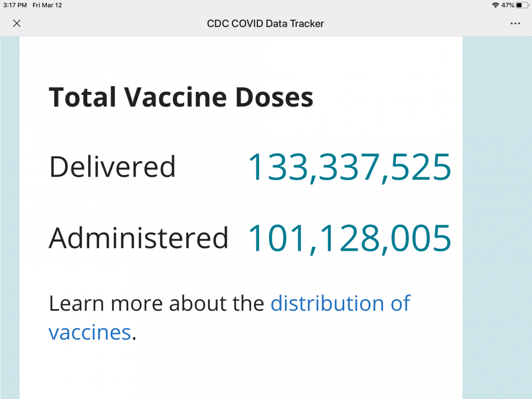Select the Administered label

click(138, 238)
